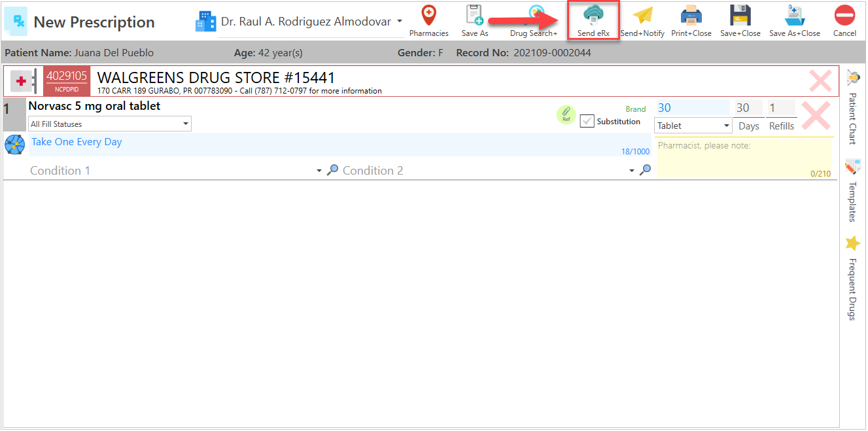Click the WALGREENS DRUG STORE #15441 title
This screenshot has width=868, height=431.
[216, 78]
